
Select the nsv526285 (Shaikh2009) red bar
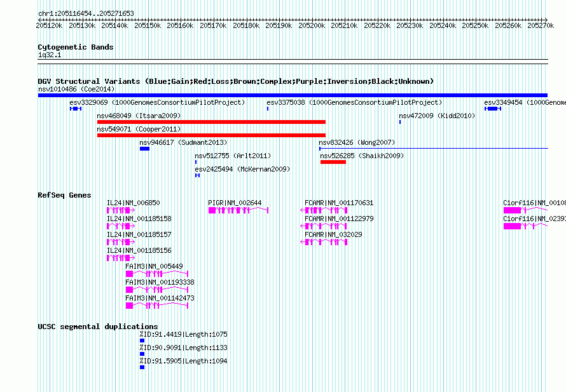333,162
